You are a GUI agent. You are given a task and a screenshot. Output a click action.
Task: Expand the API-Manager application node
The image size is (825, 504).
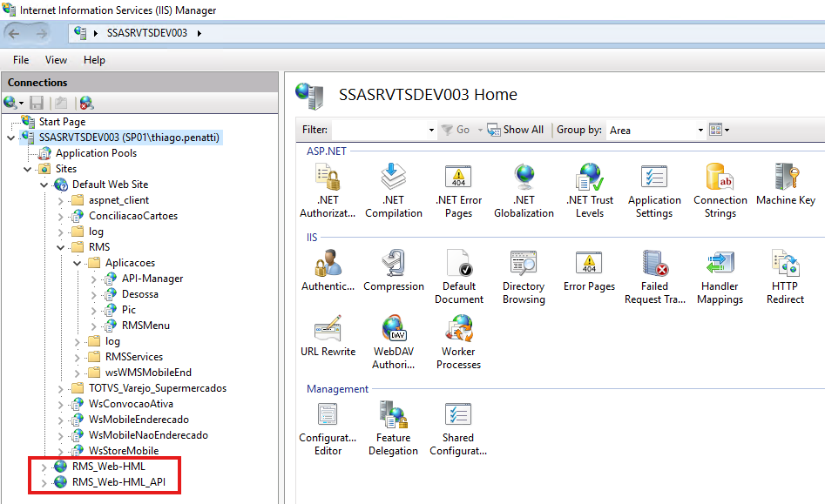tap(94, 279)
